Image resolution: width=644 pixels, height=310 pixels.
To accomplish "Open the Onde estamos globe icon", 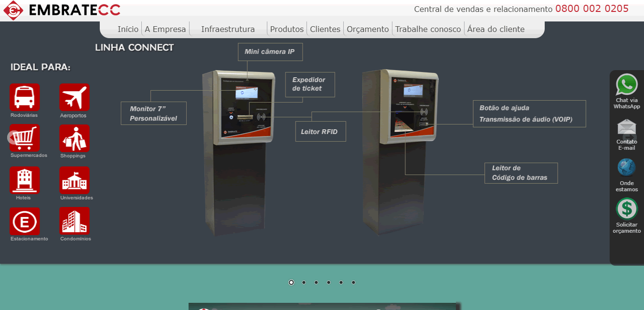I will (x=626, y=167).
